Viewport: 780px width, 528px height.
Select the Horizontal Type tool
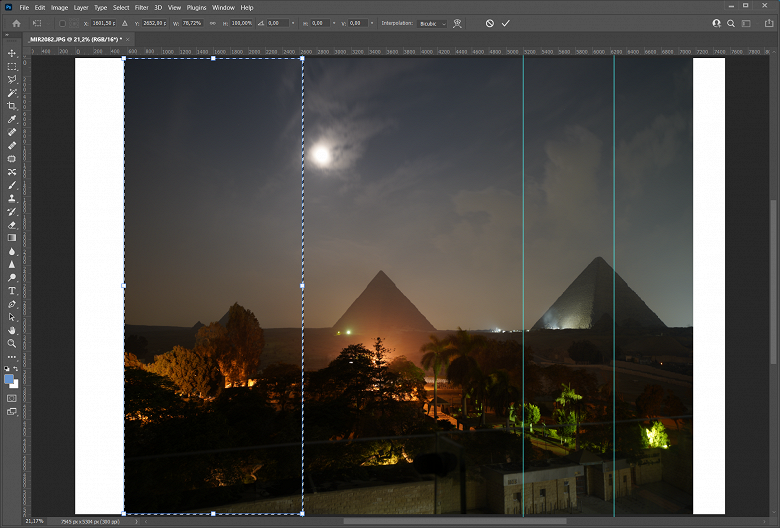[12, 291]
